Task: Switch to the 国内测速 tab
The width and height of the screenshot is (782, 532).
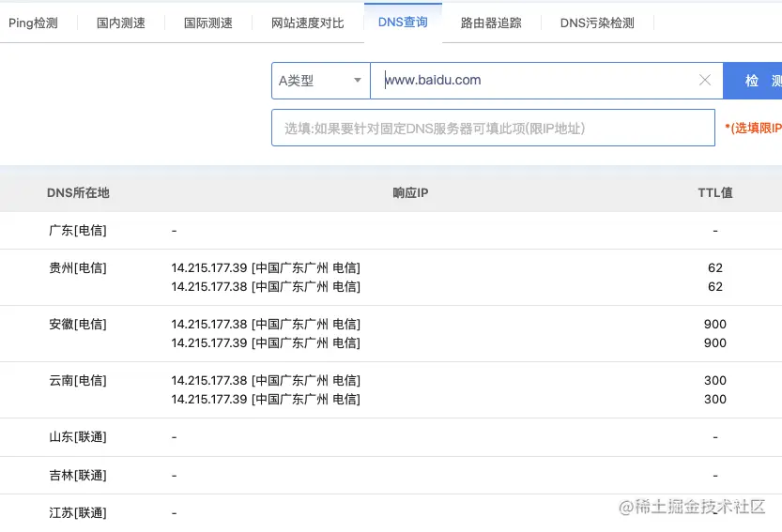Action: tap(121, 23)
